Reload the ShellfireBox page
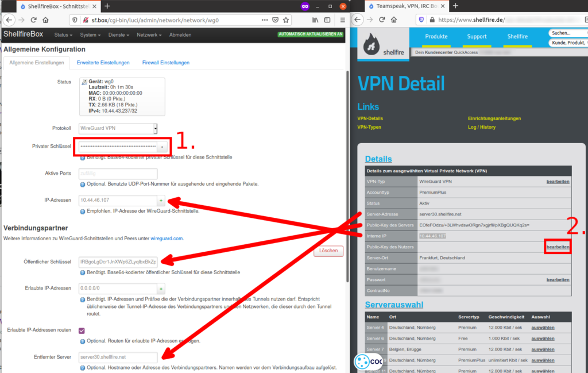The width and height of the screenshot is (588, 373). coord(34,20)
